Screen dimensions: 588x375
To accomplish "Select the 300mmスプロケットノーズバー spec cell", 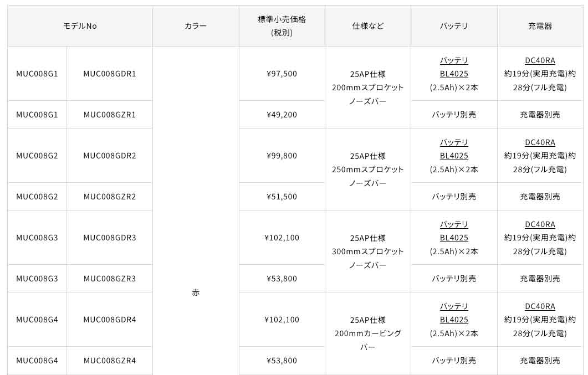I will click(368, 251).
